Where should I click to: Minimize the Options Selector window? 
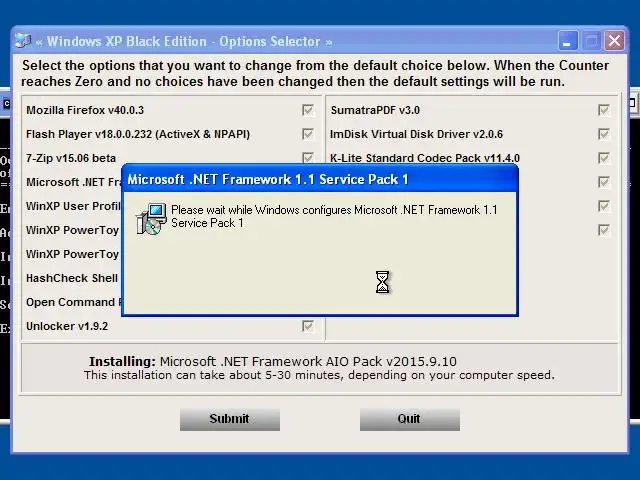click(x=568, y=41)
